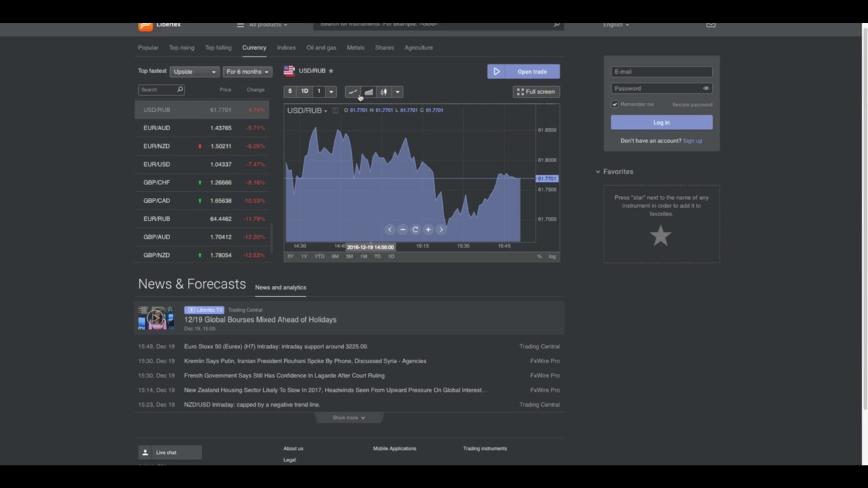Screen dimensions: 868x488
Task: Select the GBP/NZD row
Action: tap(202, 255)
